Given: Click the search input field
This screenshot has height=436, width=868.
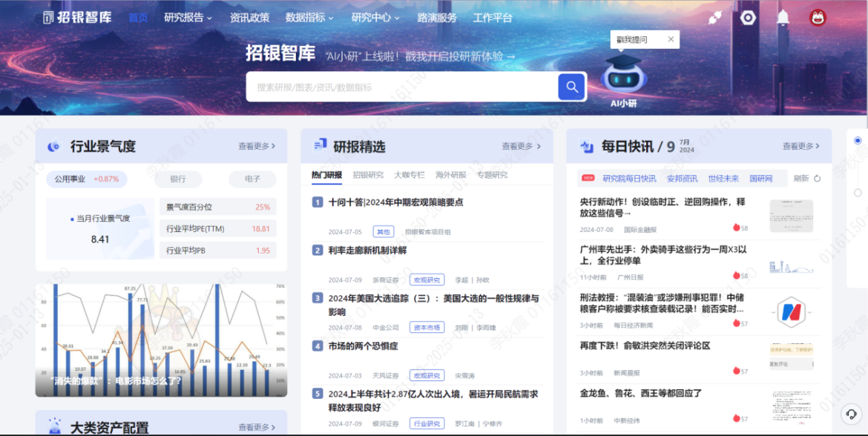Looking at the screenshot, I should pos(401,87).
